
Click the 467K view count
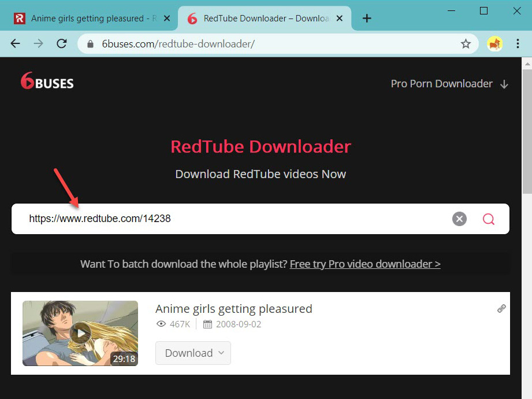tap(180, 324)
